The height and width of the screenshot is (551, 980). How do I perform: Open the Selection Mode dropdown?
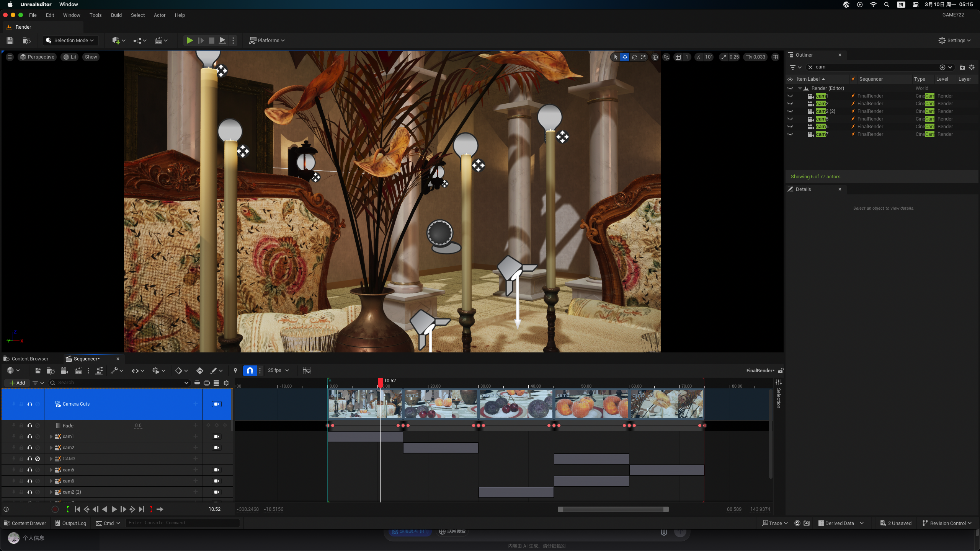point(70,41)
